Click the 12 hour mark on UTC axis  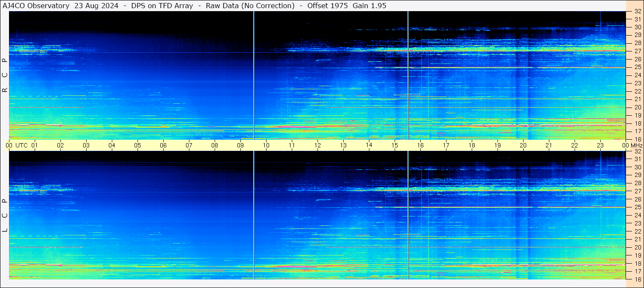(318, 145)
